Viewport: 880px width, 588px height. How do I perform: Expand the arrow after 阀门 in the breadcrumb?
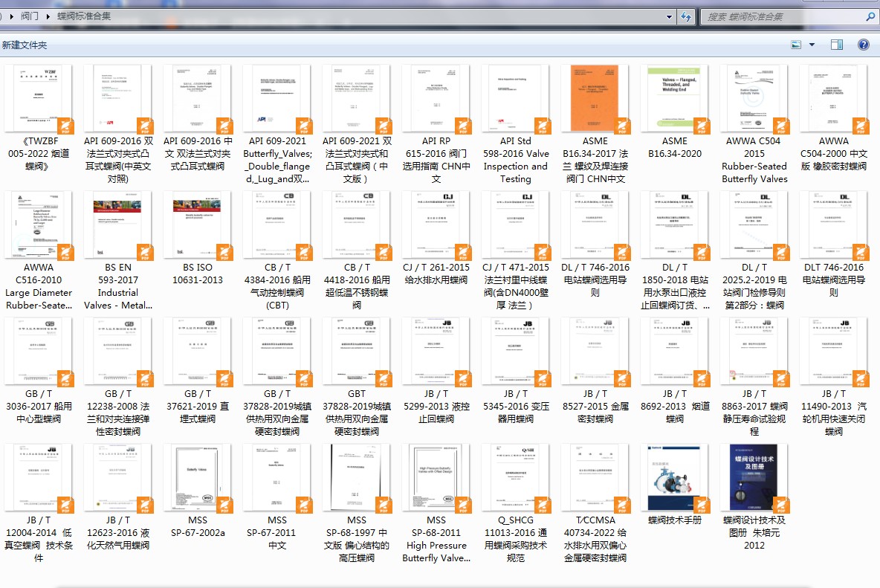[x=48, y=16]
